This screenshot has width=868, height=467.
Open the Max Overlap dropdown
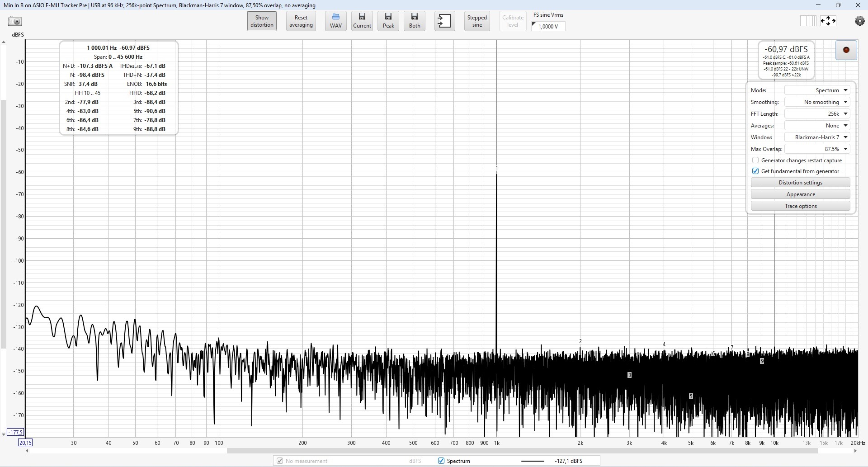pos(817,149)
